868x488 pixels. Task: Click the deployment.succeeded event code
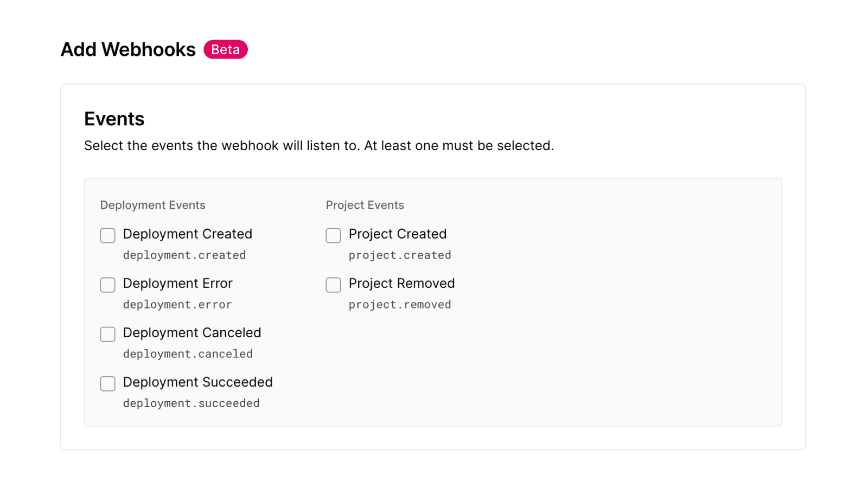191,403
